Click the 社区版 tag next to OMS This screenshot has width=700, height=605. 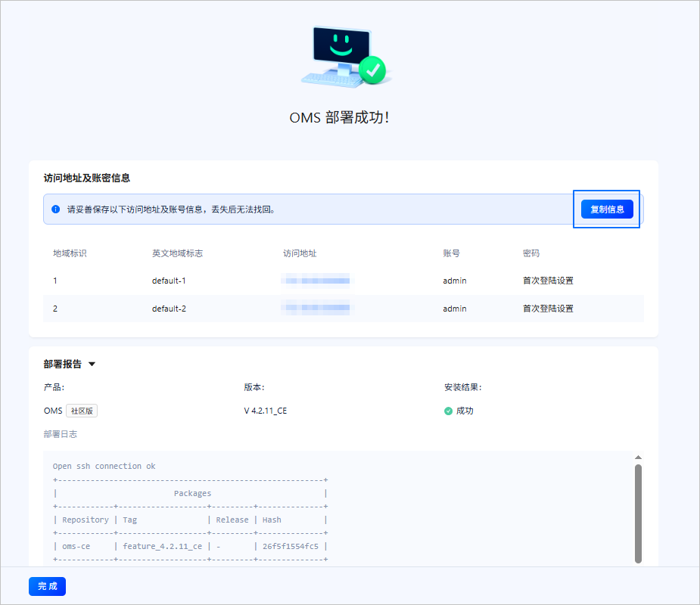point(82,411)
